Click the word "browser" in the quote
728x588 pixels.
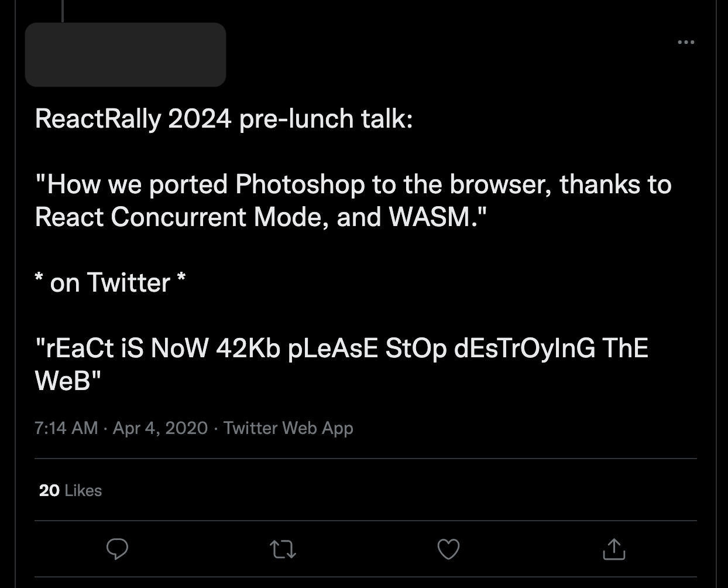(x=500, y=184)
